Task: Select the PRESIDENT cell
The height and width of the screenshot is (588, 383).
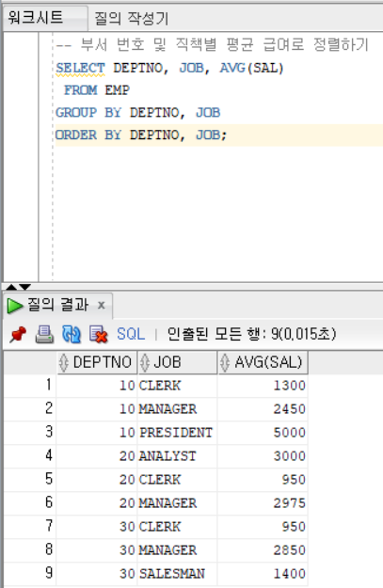Action: click(178, 433)
